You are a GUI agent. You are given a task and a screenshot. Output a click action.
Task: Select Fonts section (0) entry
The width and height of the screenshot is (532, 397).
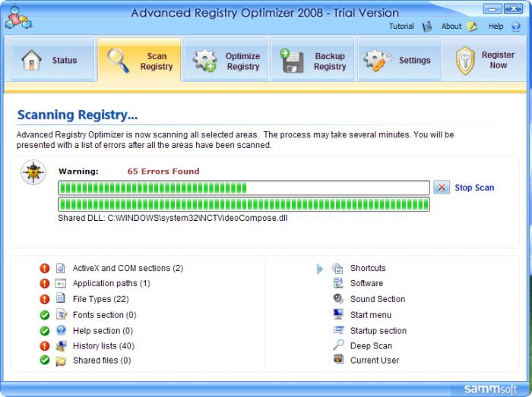(105, 315)
